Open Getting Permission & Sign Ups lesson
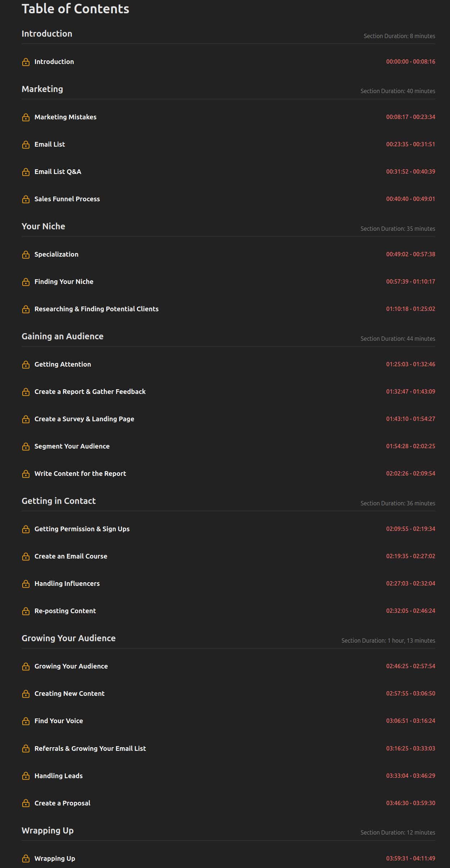450x868 pixels. pos(82,529)
